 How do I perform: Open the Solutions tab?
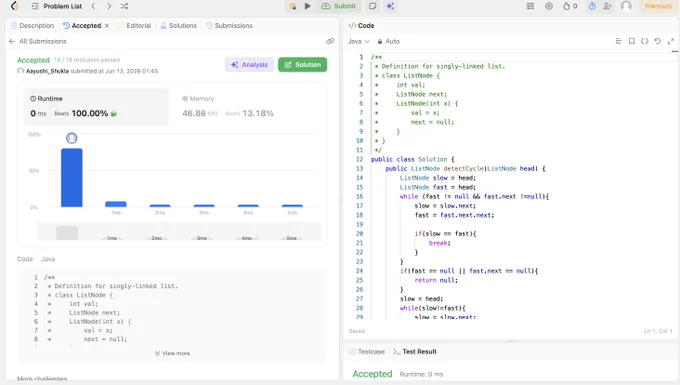pos(178,26)
